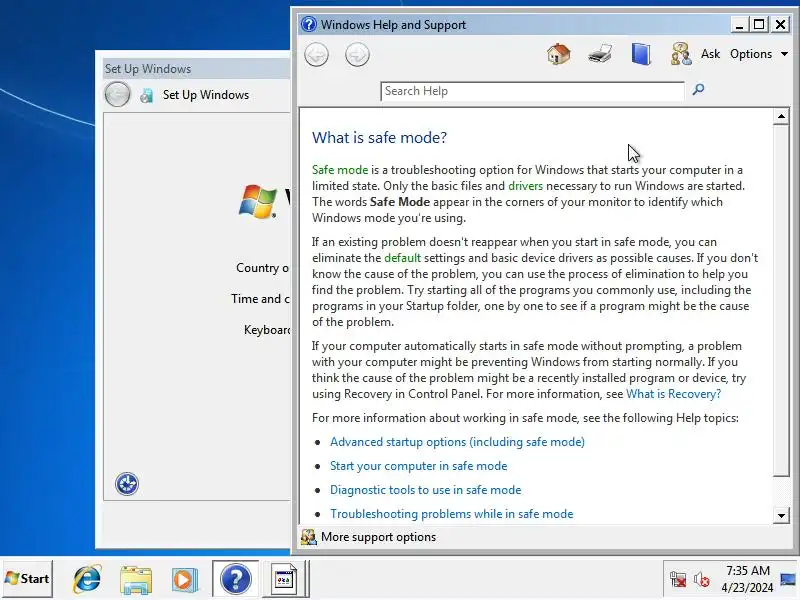
Task: Click the Set Up Windows wizard icon
Action: [147, 95]
